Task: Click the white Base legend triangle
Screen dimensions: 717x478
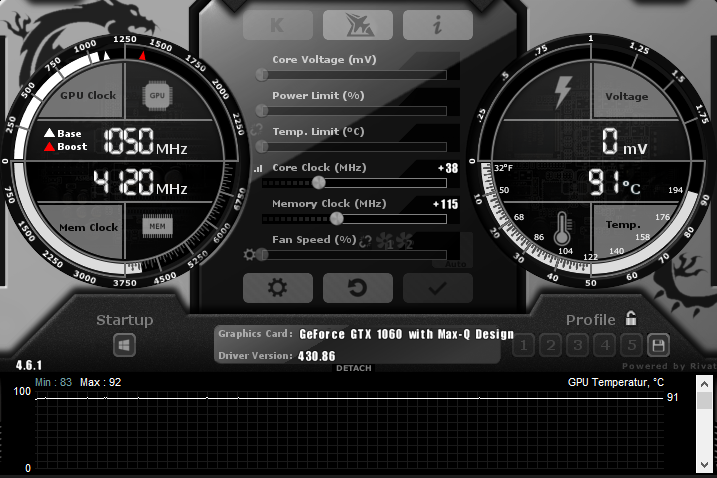Action: (49, 133)
